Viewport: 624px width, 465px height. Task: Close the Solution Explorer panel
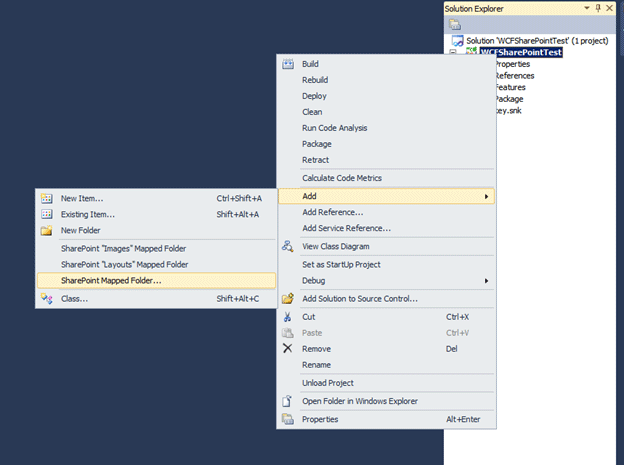click(x=609, y=8)
